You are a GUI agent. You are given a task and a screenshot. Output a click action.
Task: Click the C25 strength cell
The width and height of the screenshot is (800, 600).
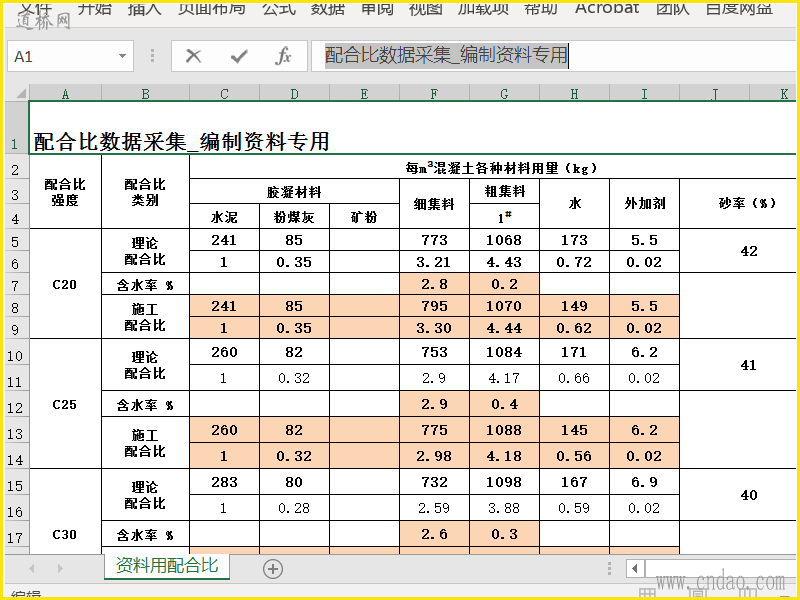(65, 404)
